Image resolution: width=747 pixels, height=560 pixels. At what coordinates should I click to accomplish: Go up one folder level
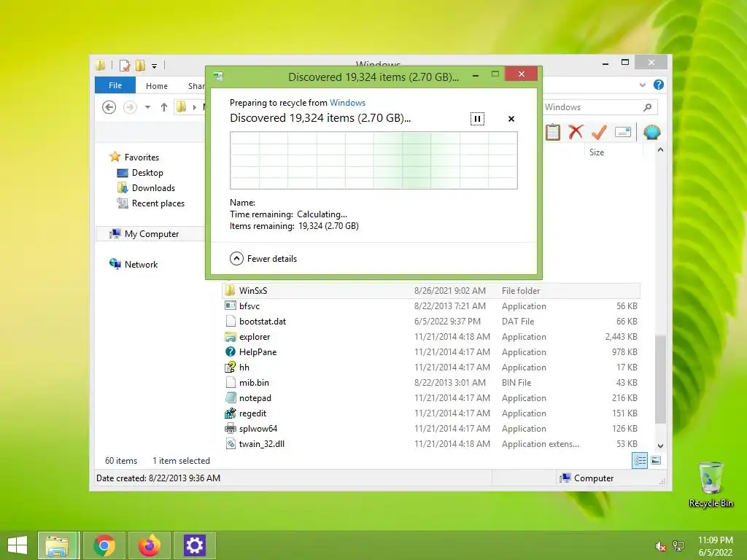click(164, 107)
